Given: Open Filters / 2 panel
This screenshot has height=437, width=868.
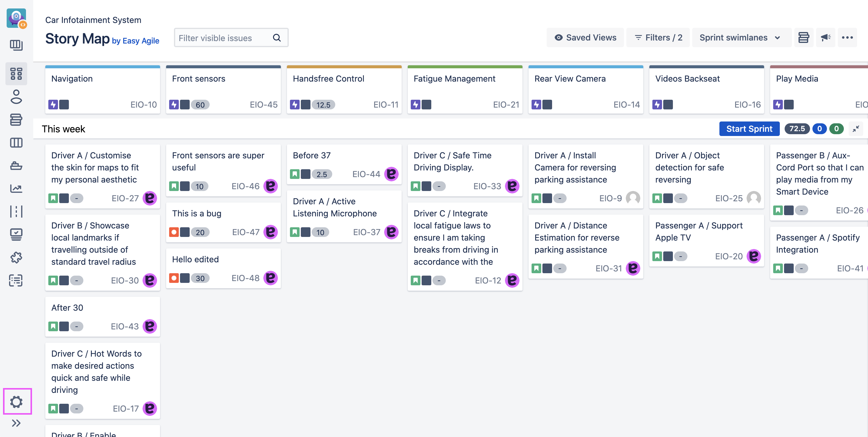Looking at the screenshot, I should [658, 37].
